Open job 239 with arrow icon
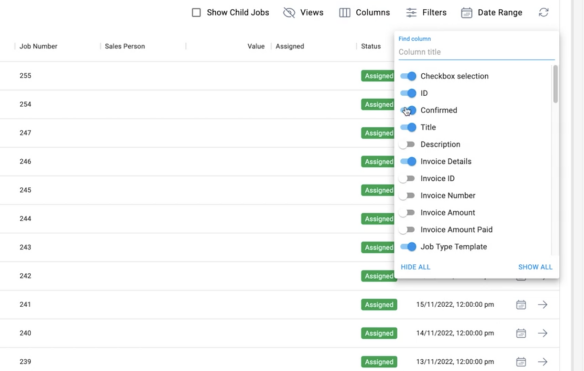584x371 pixels. [x=543, y=362]
